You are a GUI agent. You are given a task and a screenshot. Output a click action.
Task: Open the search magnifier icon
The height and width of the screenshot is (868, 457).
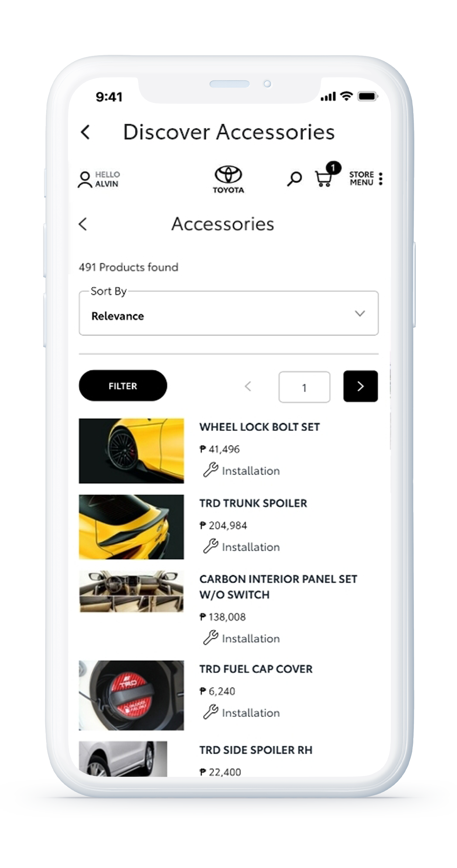(x=295, y=179)
